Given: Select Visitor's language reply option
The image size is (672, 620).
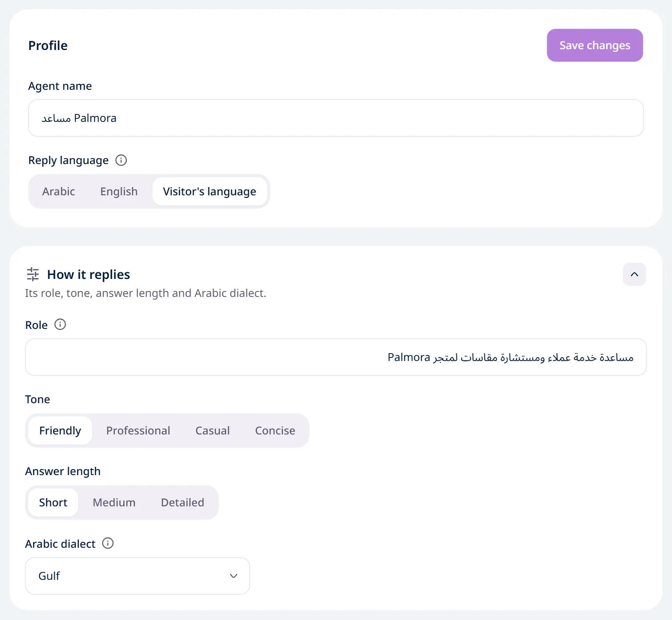Looking at the screenshot, I should [x=210, y=192].
